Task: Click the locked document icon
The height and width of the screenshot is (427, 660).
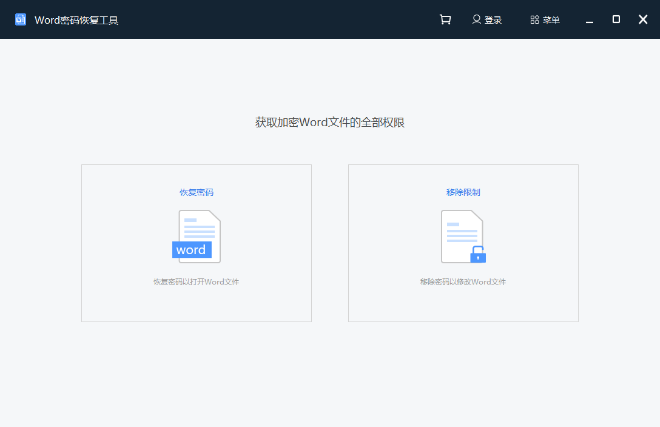Action: pyautogui.click(x=463, y=236)
